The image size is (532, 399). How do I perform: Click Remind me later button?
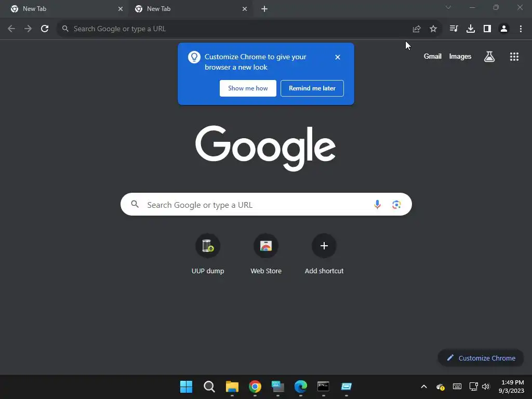[312, 88]
